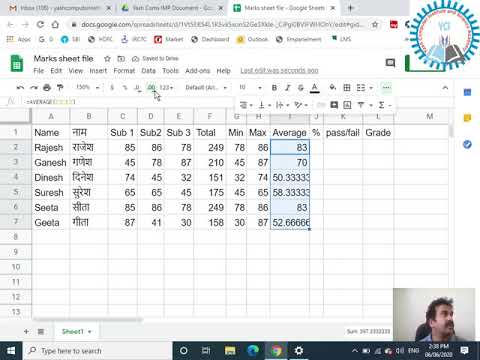This screenshot has width=480, height=360.
Task: Open the Functions sigma menu
Action: [382, 105]
